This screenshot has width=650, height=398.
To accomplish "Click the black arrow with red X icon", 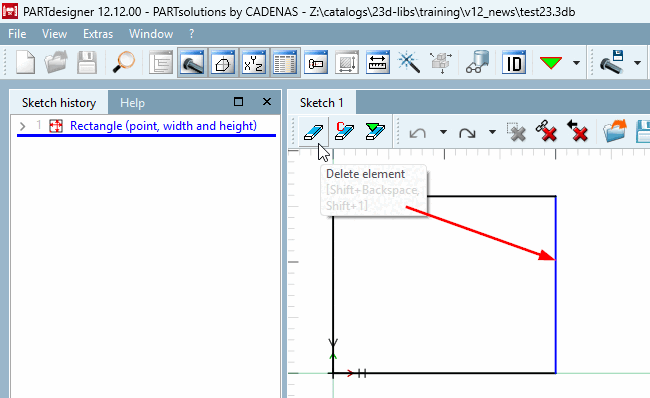I will [x=577, y=132].
